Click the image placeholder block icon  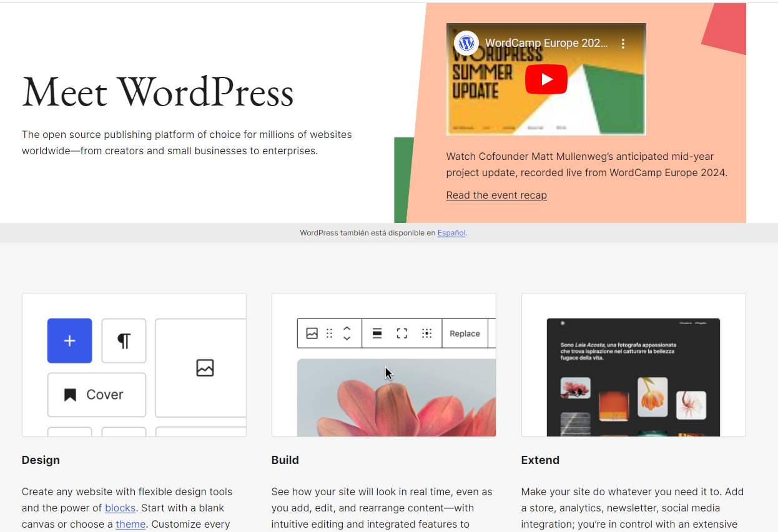pos(205,368)
